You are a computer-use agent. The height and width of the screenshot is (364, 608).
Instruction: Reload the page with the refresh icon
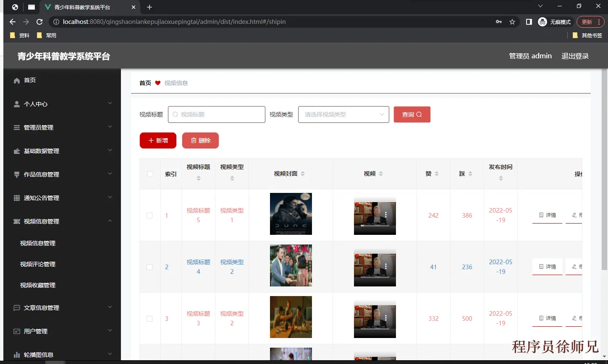click(x=39, y=22)
